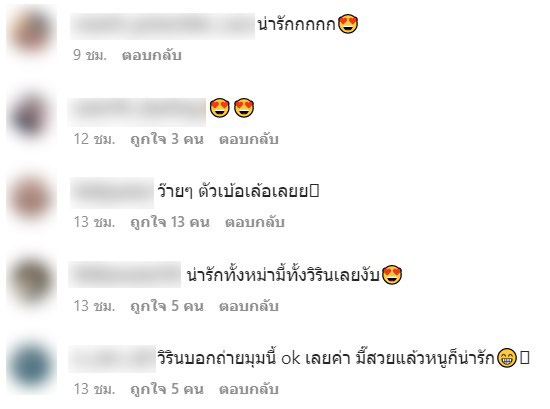The width and height of the screenshot is (550, 409).
Task: Click heart-eyes emoji after น่ารักกกกก
Action: (x=348, y=25)
